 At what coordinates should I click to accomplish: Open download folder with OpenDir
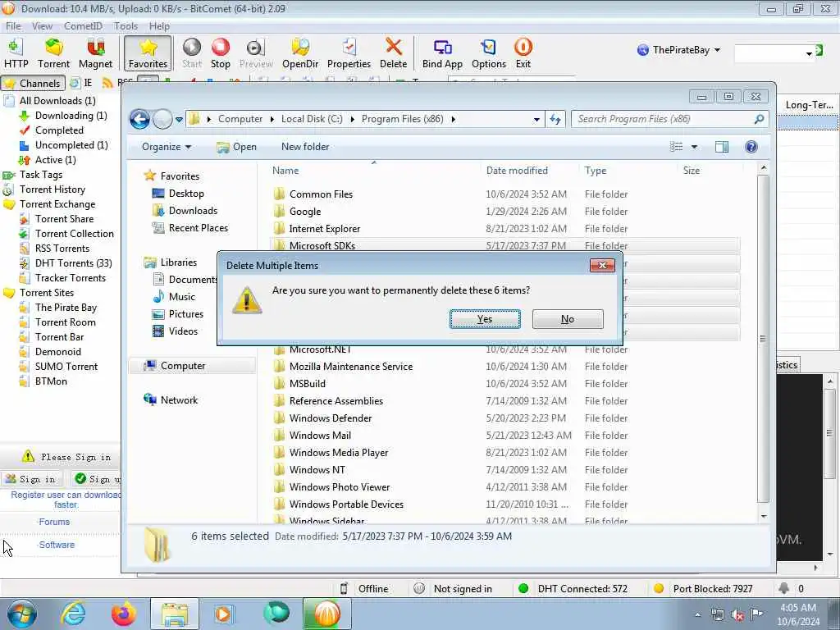[x=300, y=53]
